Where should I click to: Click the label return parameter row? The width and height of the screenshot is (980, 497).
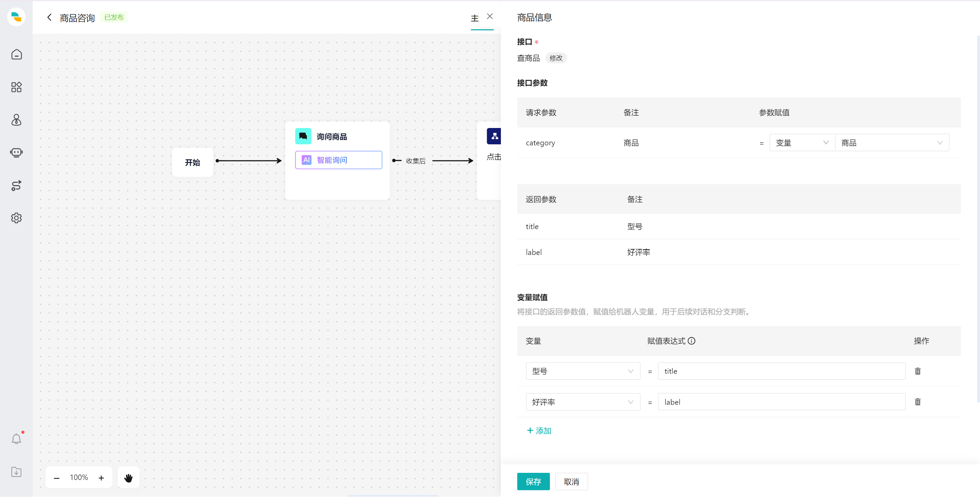pos(739,252)
